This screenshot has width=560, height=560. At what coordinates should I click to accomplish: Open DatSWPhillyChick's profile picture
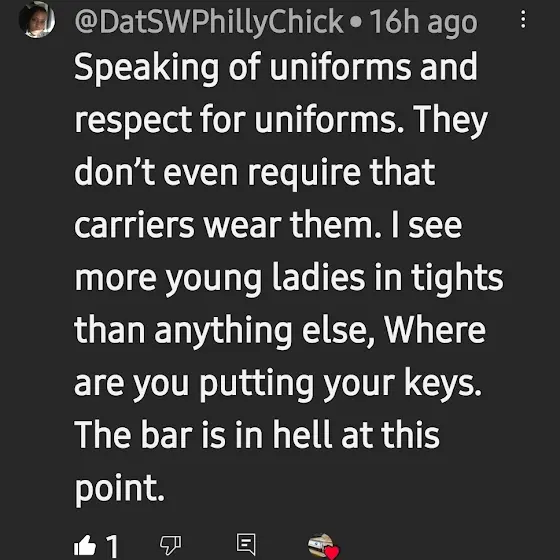36,20
